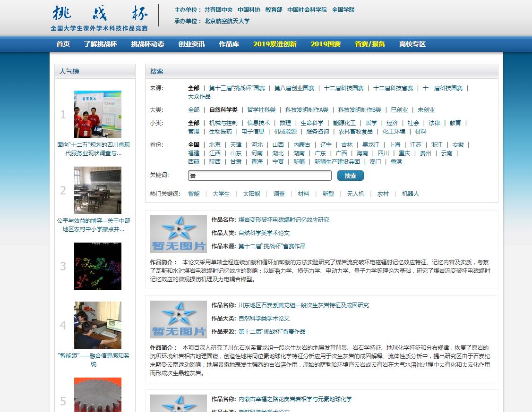Click the 搜索 search button
The image size is (532, 412).
tap(350, 176)
